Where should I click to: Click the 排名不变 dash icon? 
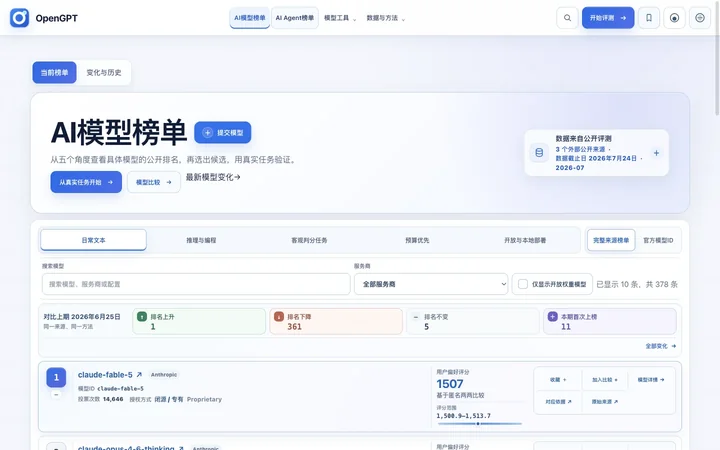pos(416,316)
